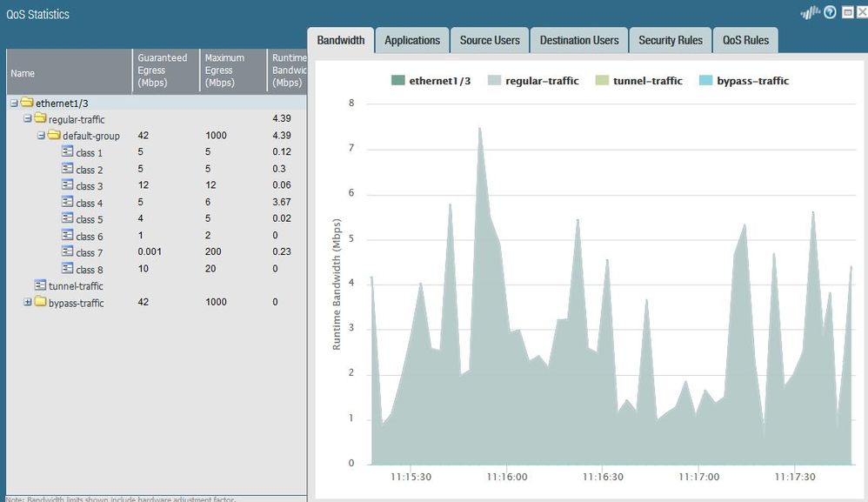Click the class 7 row icon
The image size is (868, 502).
(67, 252)
